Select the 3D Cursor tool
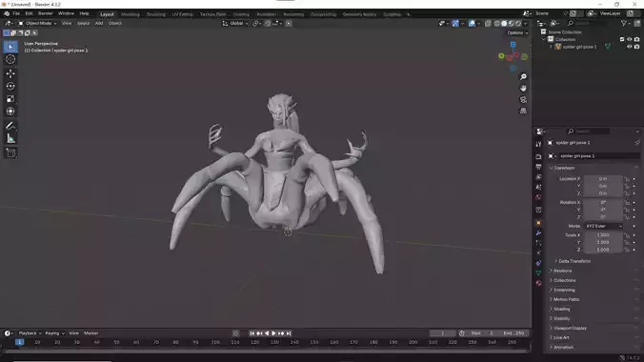The height and width of the screenshot is (362, 644). pos(10,60)
